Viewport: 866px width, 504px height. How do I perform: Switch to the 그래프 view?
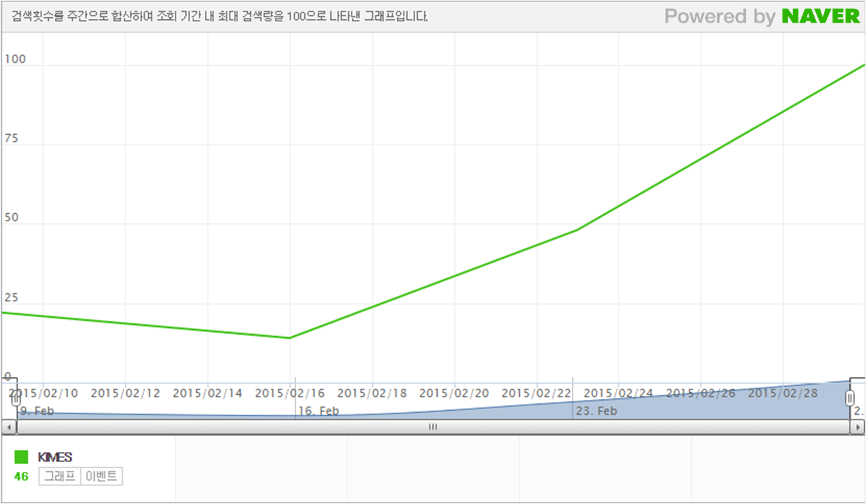point(59,477)
